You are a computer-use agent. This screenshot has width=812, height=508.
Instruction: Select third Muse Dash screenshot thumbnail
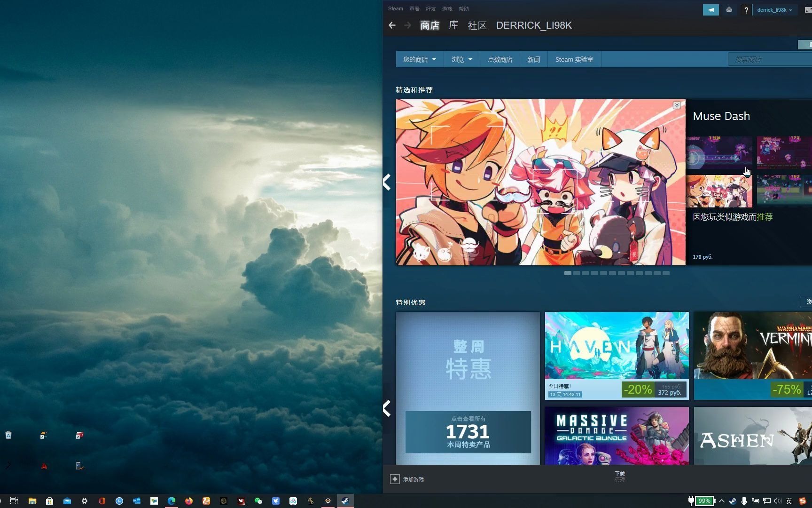(719, 191)
